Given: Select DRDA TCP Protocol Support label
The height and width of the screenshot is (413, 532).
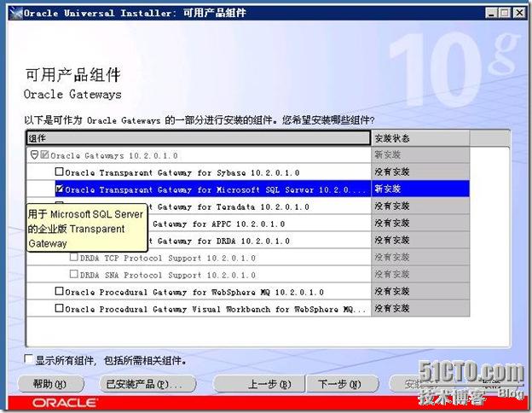Looking at the screenshot, I should pos(168,258).
